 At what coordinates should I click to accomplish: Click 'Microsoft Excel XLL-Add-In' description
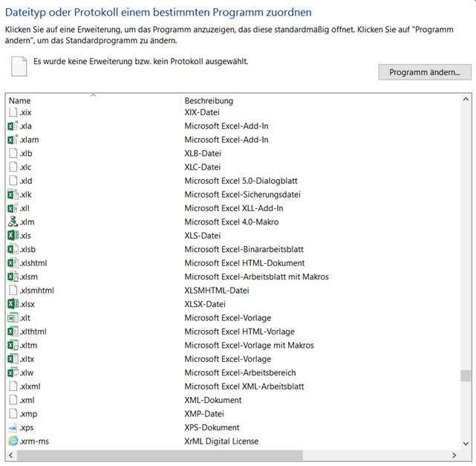pos(234,208)
